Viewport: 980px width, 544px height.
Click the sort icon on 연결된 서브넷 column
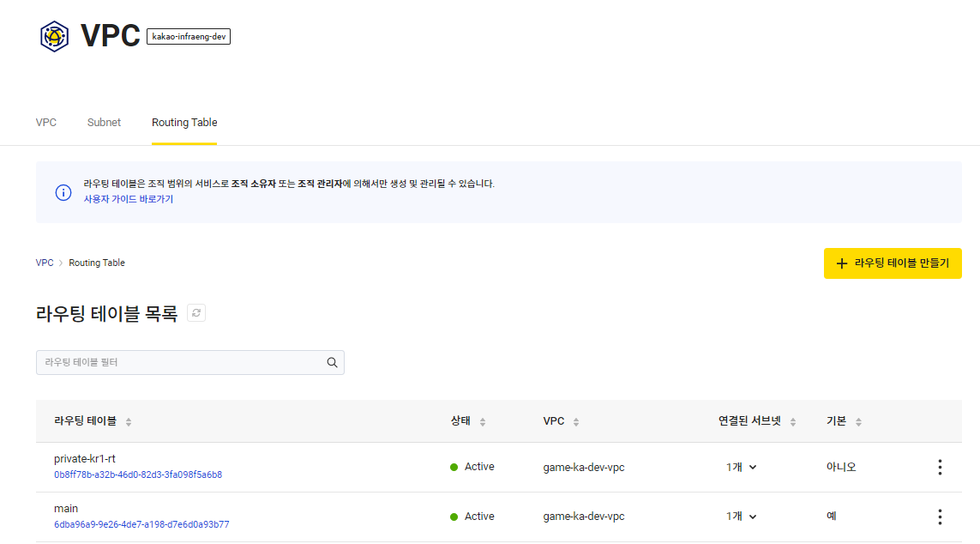click(x=793, y=421)
